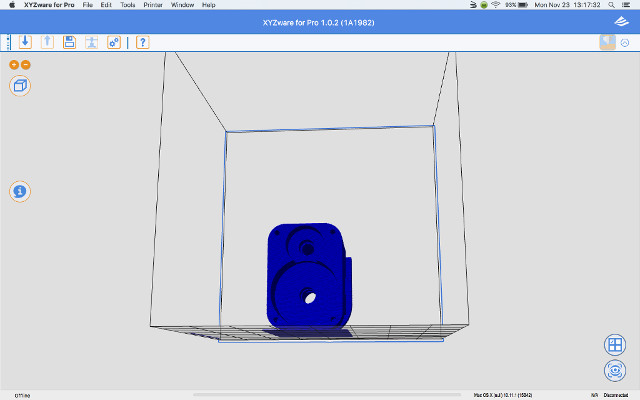640x400 pixels.
Task: Click the four-square grid view icon
Action: coord(615,345)
